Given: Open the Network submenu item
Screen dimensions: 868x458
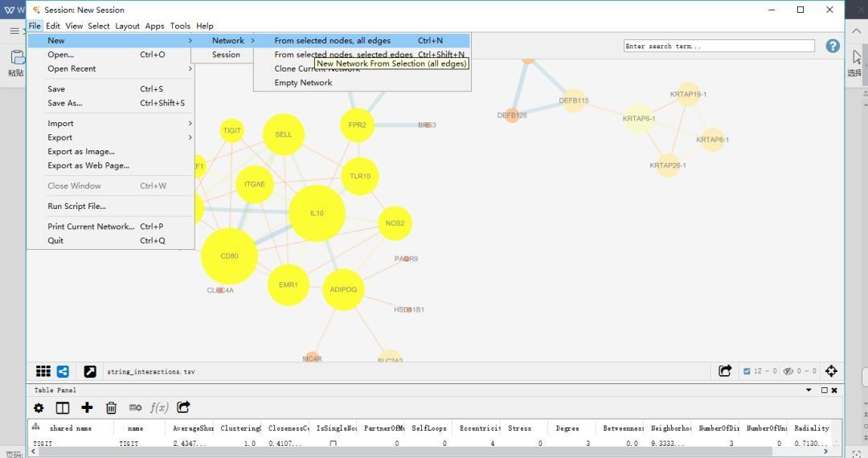Looking at the screenshot, I should [x=223, y=40].
